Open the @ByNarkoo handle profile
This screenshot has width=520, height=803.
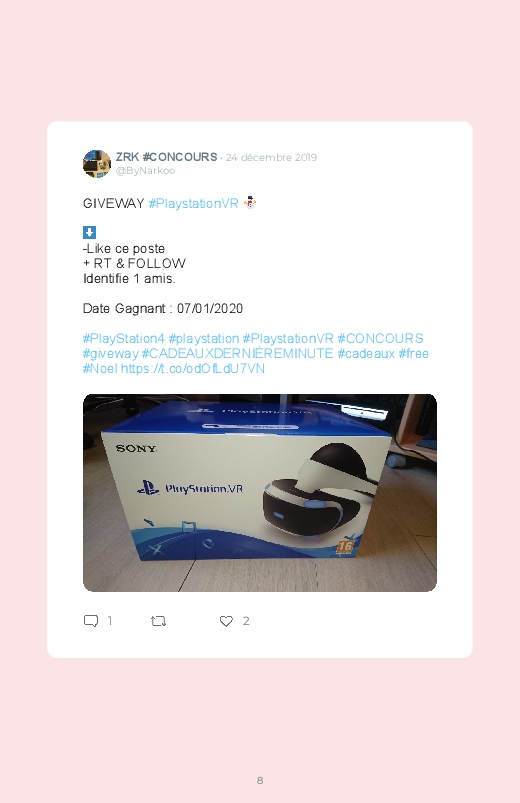pyautogui.click(x=145, y=171)
